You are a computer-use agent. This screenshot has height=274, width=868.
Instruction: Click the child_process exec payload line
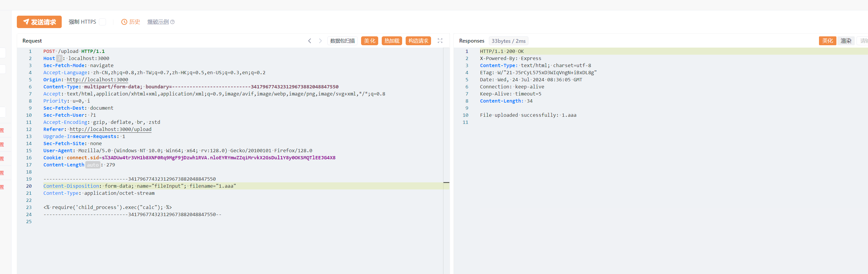tap(107, 207)
